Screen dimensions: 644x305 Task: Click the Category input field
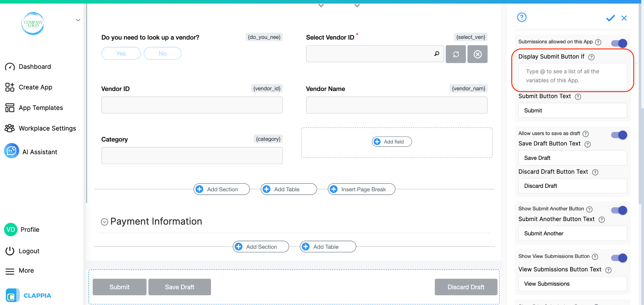point(192,155)
